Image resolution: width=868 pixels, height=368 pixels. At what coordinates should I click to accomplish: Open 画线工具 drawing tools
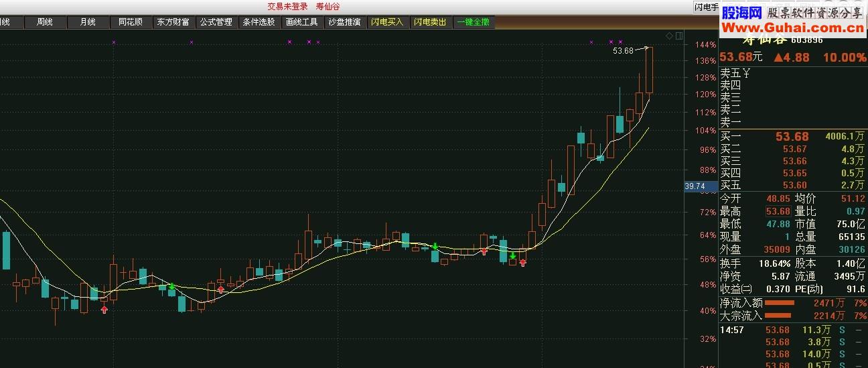point(301,22)
